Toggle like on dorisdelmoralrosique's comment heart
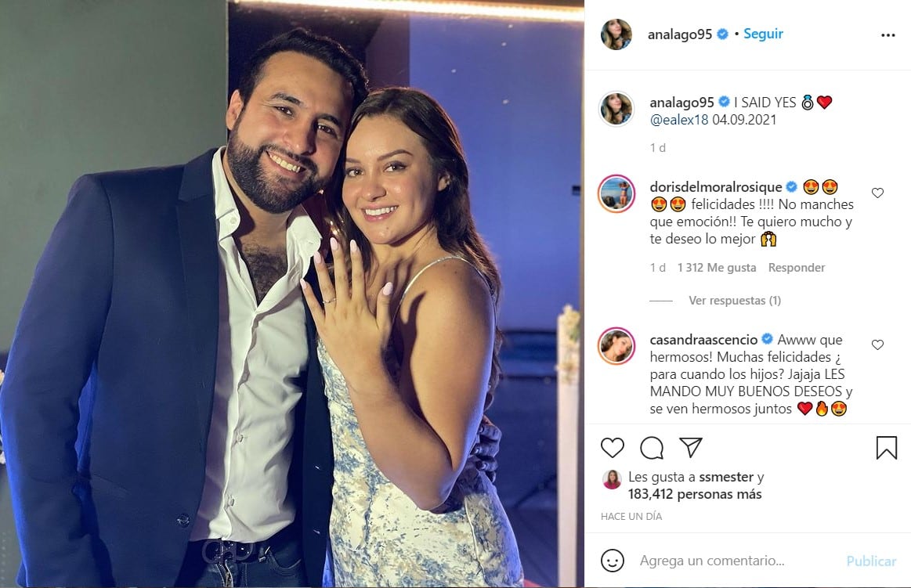The image size is (911, 588). pyautogui.click(x=877, y=193)
